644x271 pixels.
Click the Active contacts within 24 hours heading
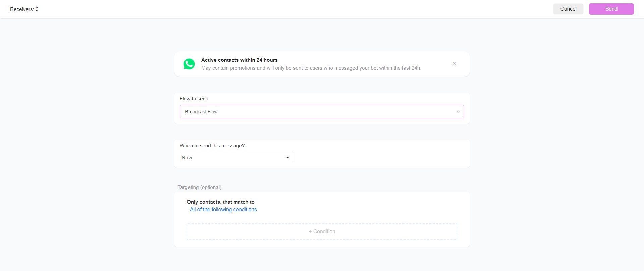coord(239,60)
